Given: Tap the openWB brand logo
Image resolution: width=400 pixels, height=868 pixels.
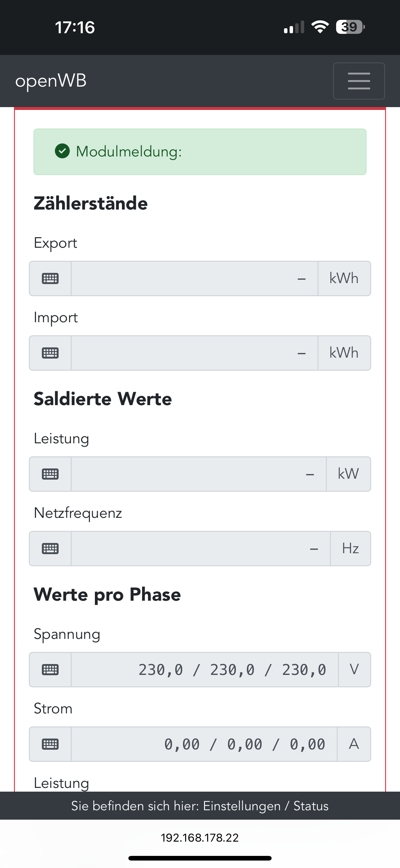Looking at the screenshot, I should (51, 81).
